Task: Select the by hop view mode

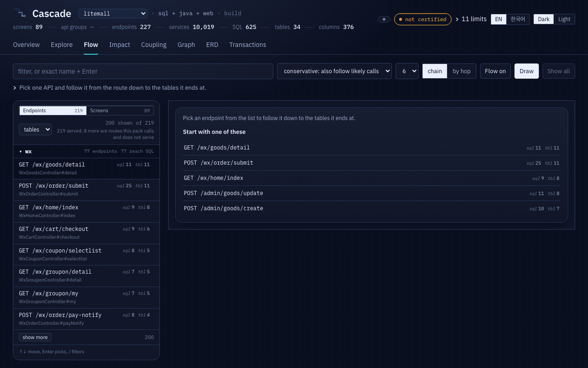Action: tap(461, 71)
